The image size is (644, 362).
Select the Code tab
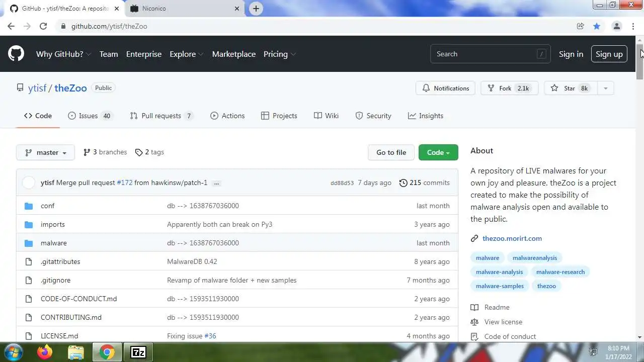point(38,116)
